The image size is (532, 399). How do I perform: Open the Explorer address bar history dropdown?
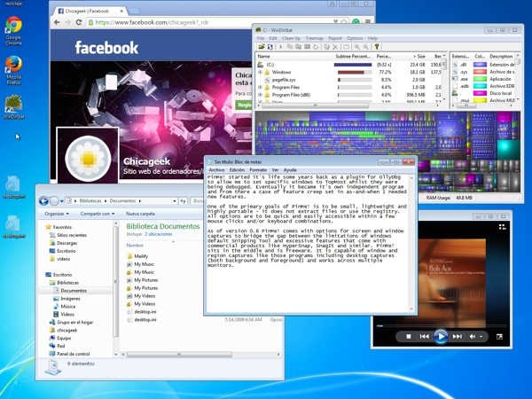click(x=175, y=201)
